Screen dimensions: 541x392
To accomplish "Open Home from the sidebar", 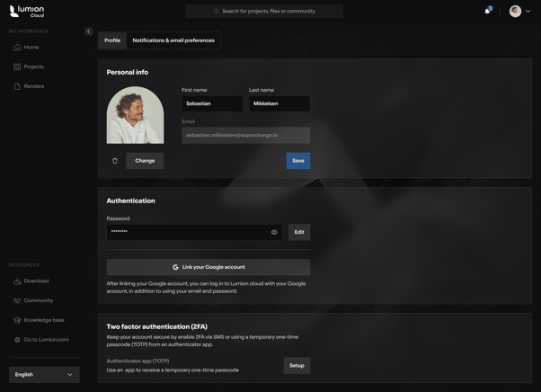I will 31,48.
